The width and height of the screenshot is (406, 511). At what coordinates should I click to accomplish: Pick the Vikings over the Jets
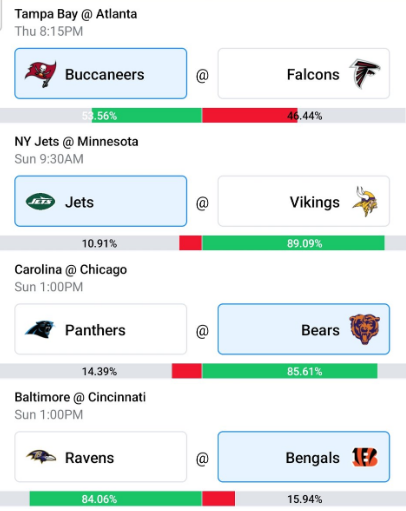304,201
